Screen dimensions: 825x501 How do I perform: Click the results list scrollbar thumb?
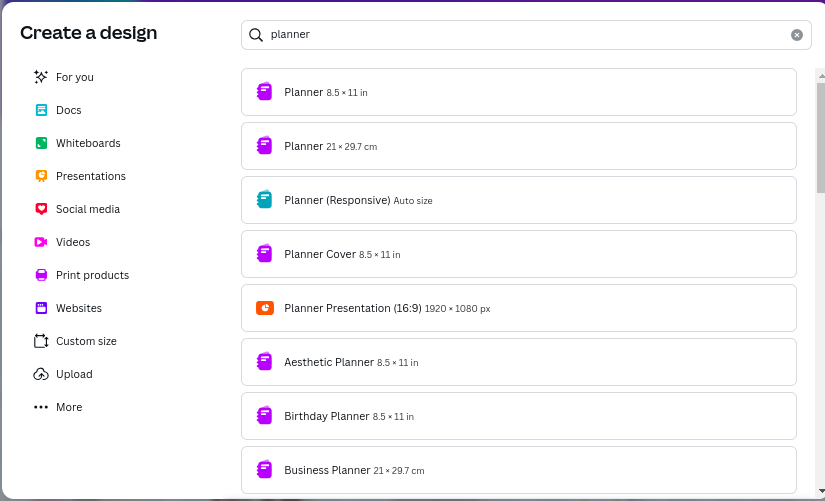(x=821, y=138)
